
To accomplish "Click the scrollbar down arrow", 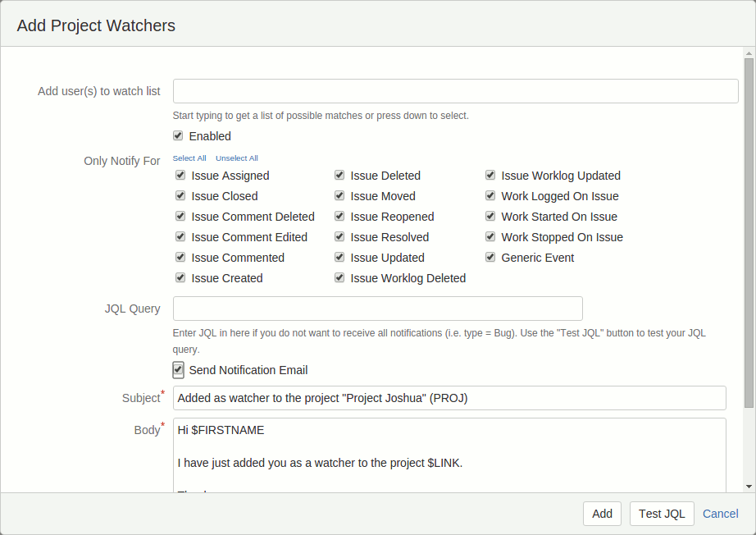I will pyautogui.click(x=749, y=487).
